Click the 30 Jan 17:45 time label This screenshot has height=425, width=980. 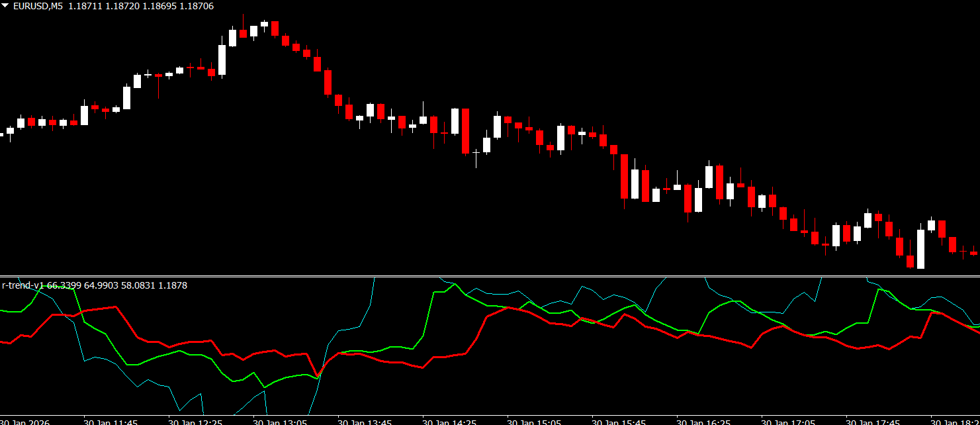point(873,421)
